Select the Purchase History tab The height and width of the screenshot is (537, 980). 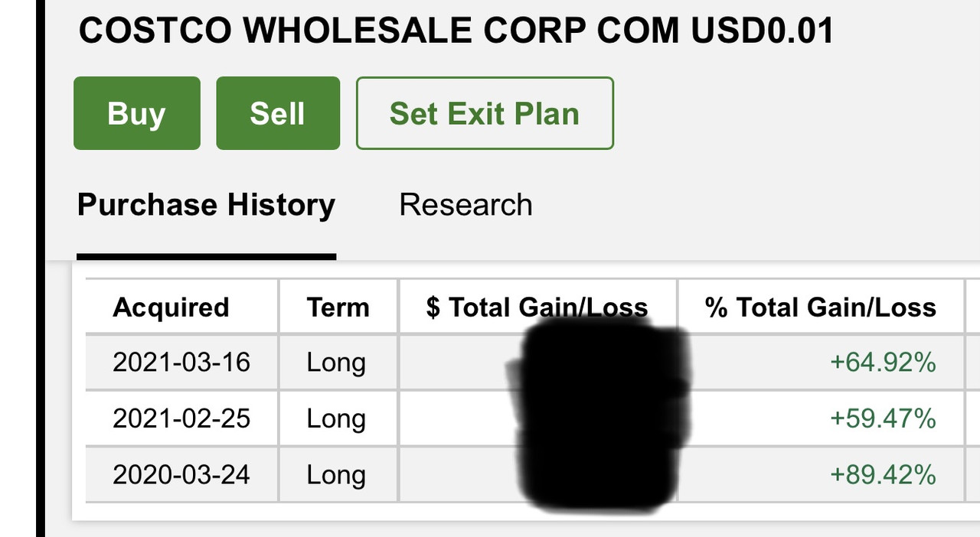tap(206, 205)
